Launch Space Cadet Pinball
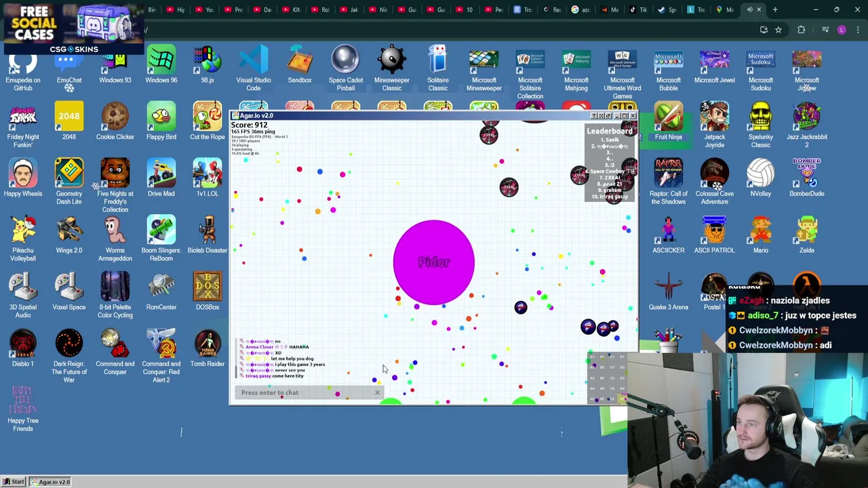 click(x=346, y=69)
